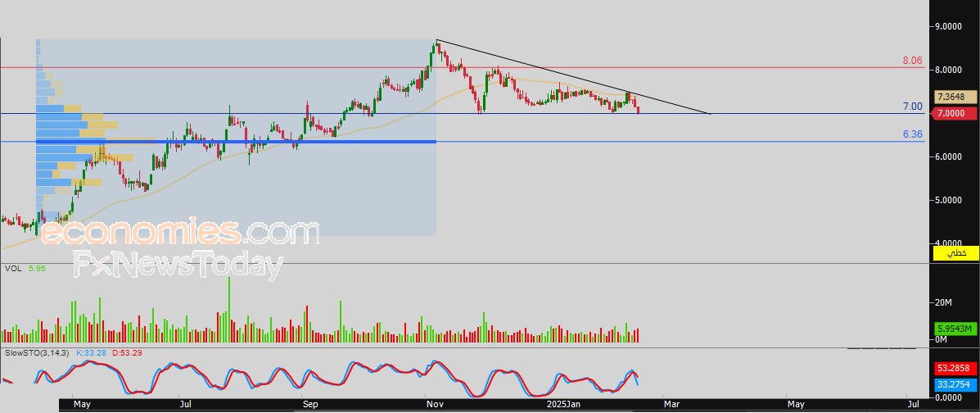Viewport: 980px width, 413px height.
Task: Click the yellow Arabic scale label button
Action: [x=955, y=253]
